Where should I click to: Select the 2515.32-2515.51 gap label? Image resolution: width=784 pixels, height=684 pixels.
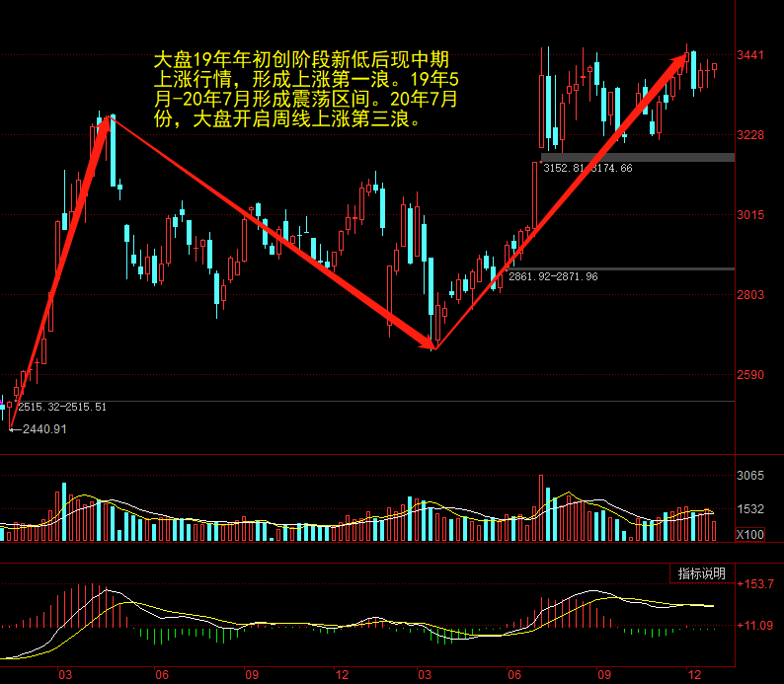coord(61,407)
